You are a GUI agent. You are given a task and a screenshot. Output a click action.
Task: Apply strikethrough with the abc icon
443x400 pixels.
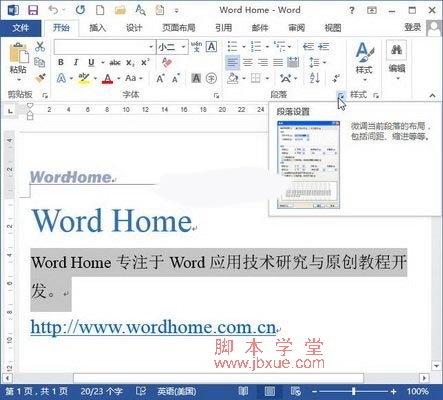pyautogui.click(x=115, y=62)
